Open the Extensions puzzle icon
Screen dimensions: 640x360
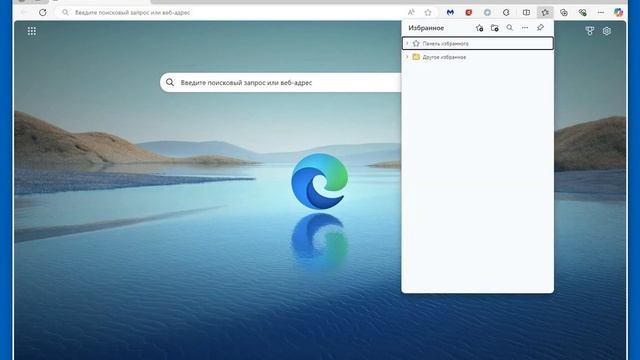(x=506, y=13)
